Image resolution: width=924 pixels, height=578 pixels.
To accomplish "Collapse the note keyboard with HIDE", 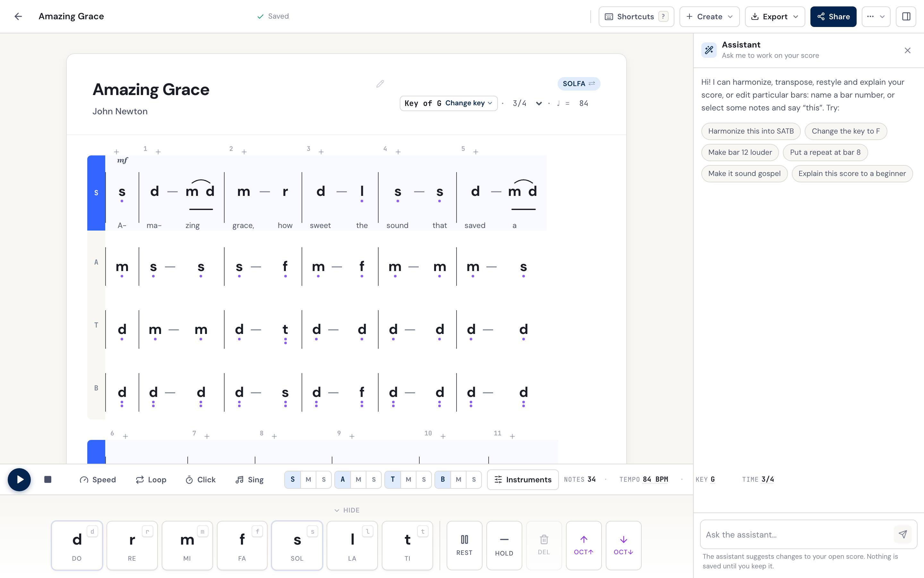I will click(x=347, y=510).
